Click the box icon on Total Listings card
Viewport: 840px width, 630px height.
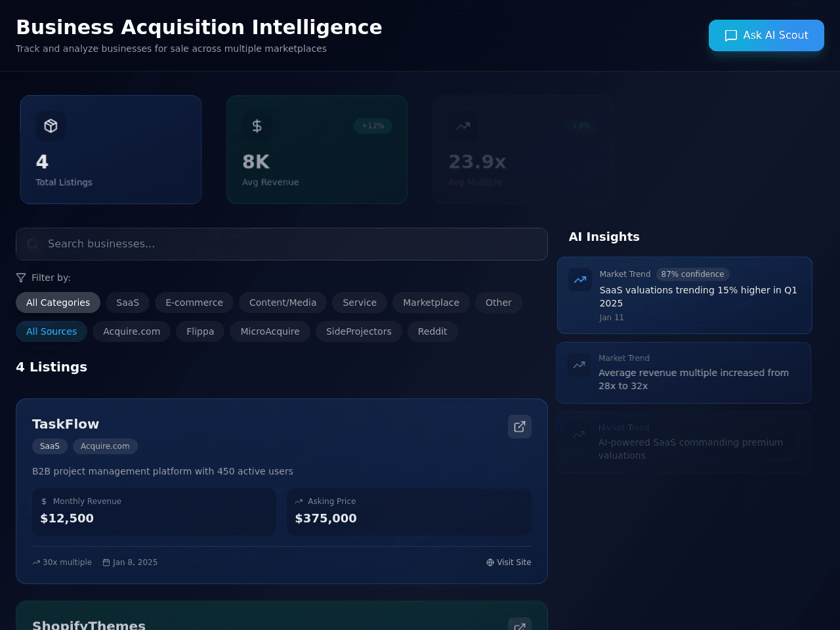[x=51, y=126]
